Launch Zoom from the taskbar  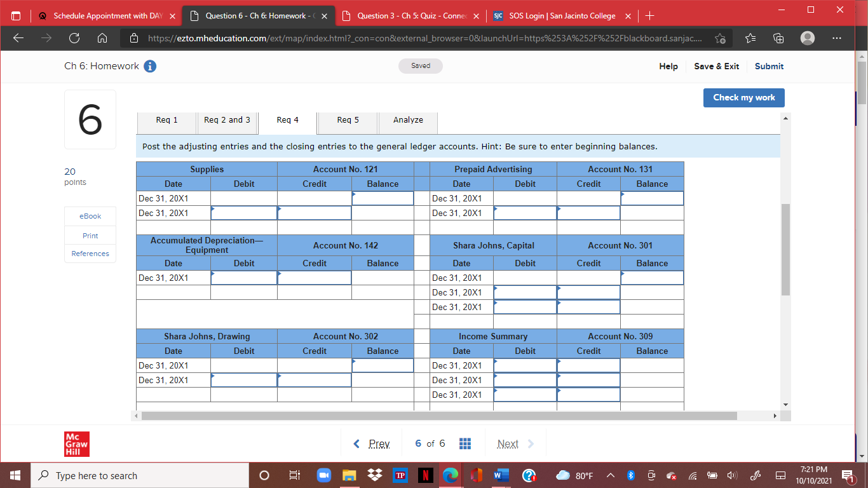tap(323, 475)
